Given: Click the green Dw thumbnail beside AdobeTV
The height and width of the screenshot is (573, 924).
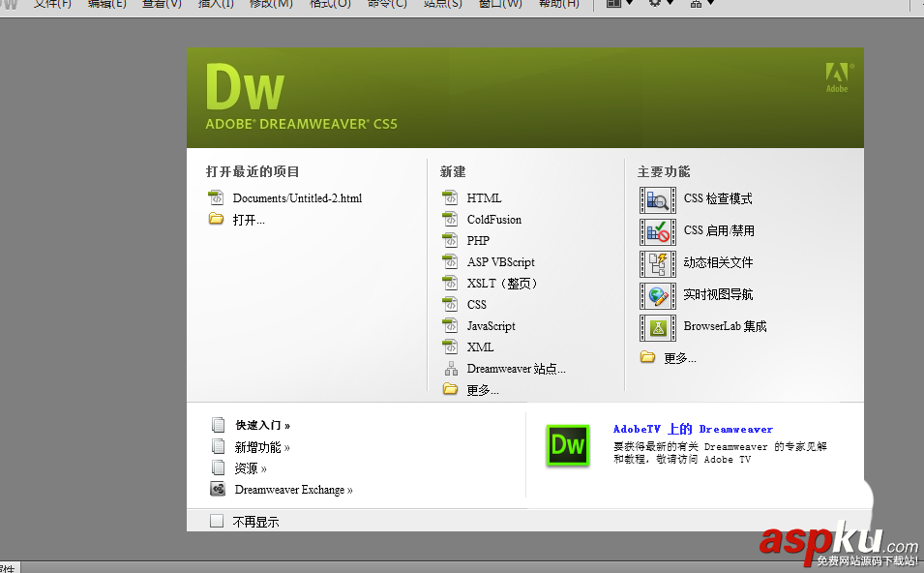Looking at the screenshot, I should click(x=568, y=445).
